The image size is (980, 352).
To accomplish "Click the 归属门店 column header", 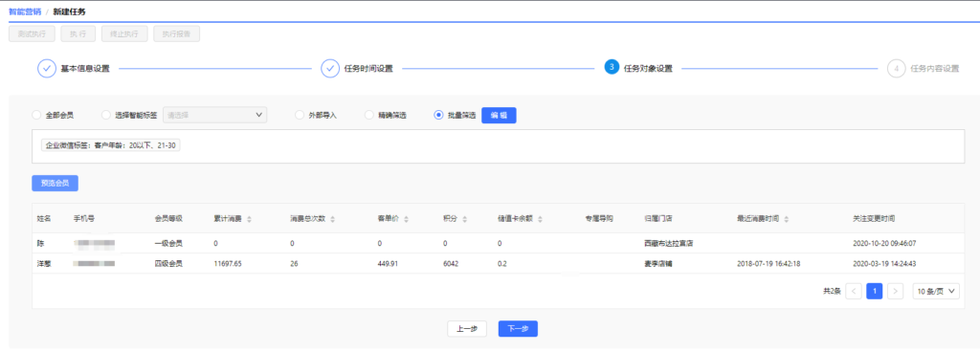I will 658,219.
